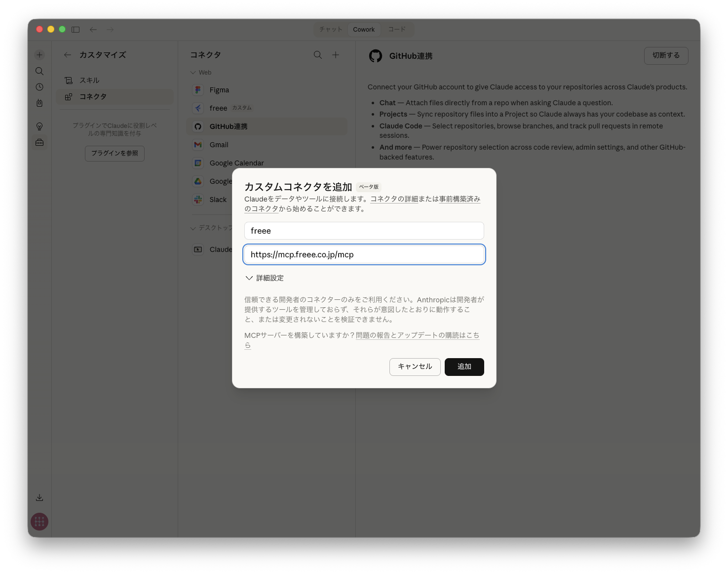Add connector with plus icon
Image resolution: width=728 pixels, height=574 pixels.
(x=336, y=55)
